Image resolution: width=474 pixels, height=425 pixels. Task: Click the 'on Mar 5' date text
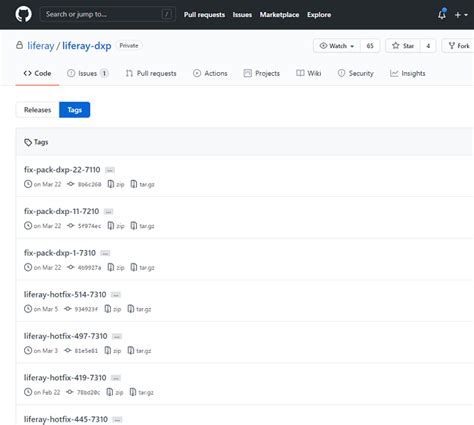46,309
